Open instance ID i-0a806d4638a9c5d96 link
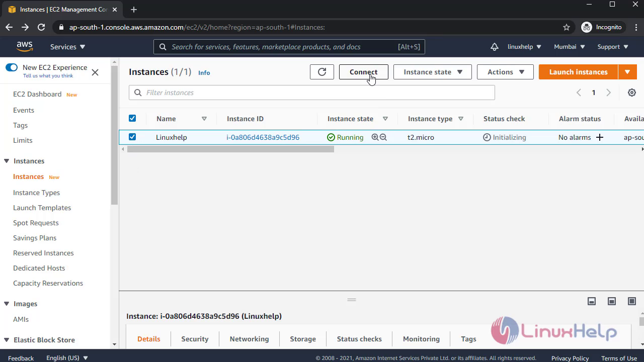This screenshot has height=362, width=644. [x=263, y=137]
